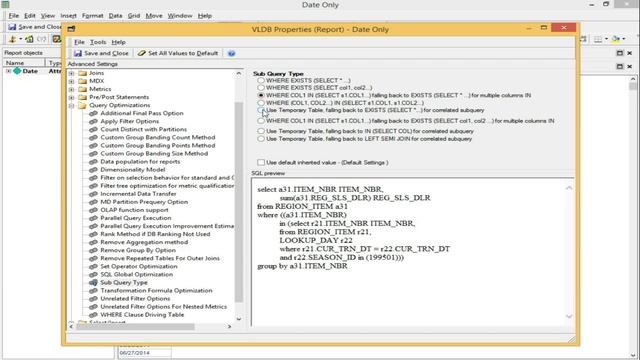The height and width of the screenshot is (360, 640).
Task: Click the Date attribute icon in Report objects
Action: tap(17, 71)
